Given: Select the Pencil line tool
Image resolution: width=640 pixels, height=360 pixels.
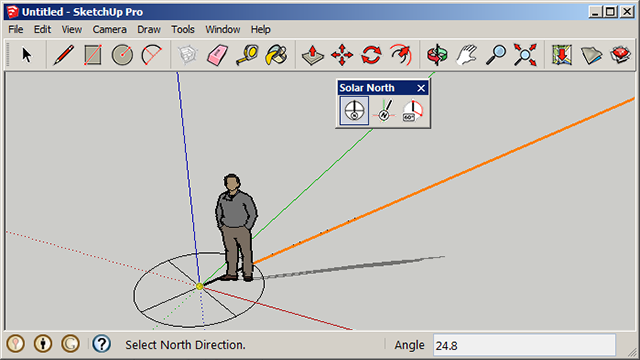Looking at the screenshot, I should pyautogui.click(x=64, y=55).
